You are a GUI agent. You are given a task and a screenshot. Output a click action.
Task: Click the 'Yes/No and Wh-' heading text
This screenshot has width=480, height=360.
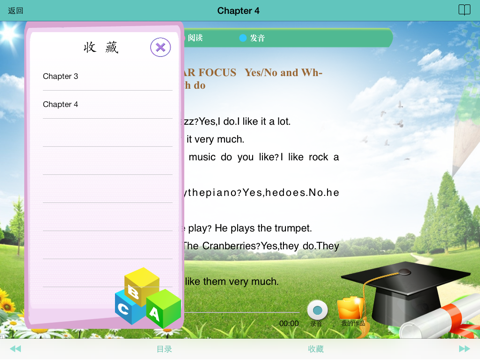point(284,73)
